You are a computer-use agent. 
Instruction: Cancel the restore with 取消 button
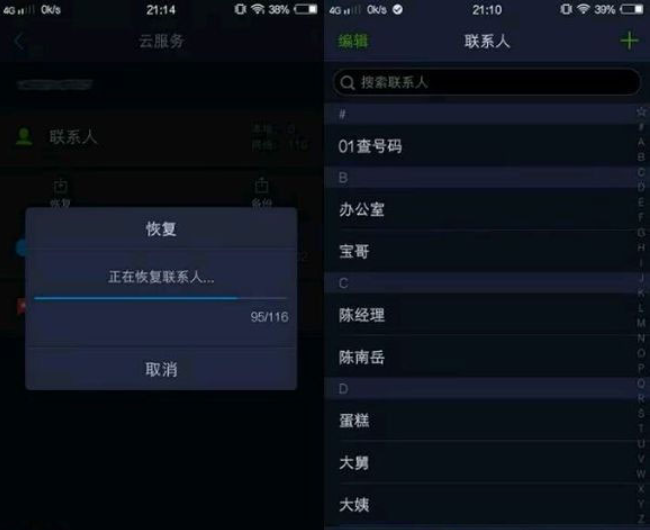pos(161,369)
